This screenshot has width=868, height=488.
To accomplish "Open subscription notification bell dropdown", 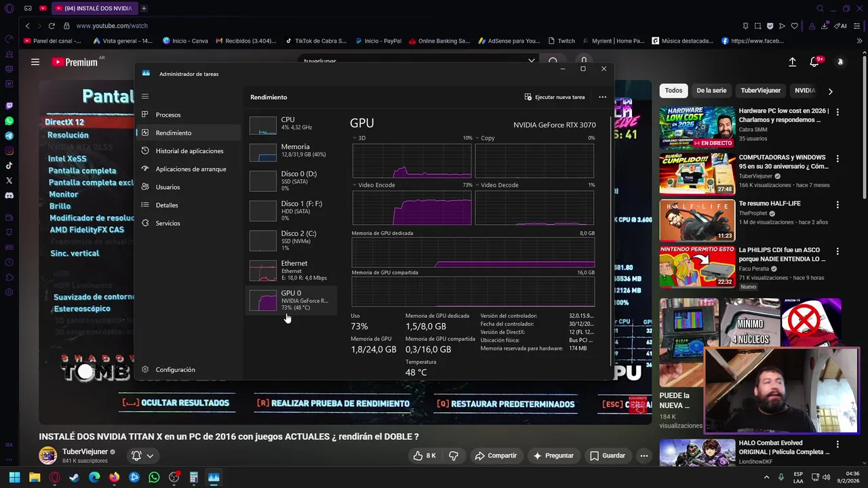I will (x=142, y=455).
